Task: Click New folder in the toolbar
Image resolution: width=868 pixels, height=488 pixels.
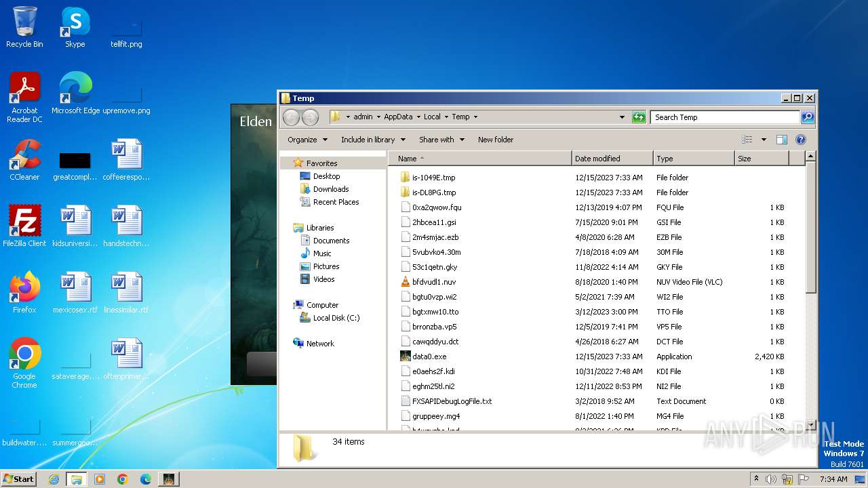Action: (x=496, y=140)
